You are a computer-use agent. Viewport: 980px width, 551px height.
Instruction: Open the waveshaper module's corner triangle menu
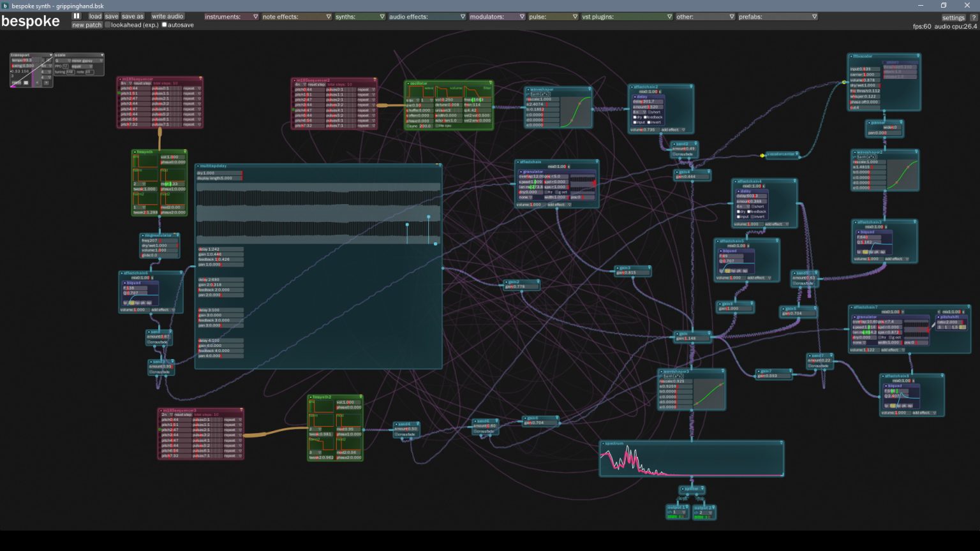590,89
